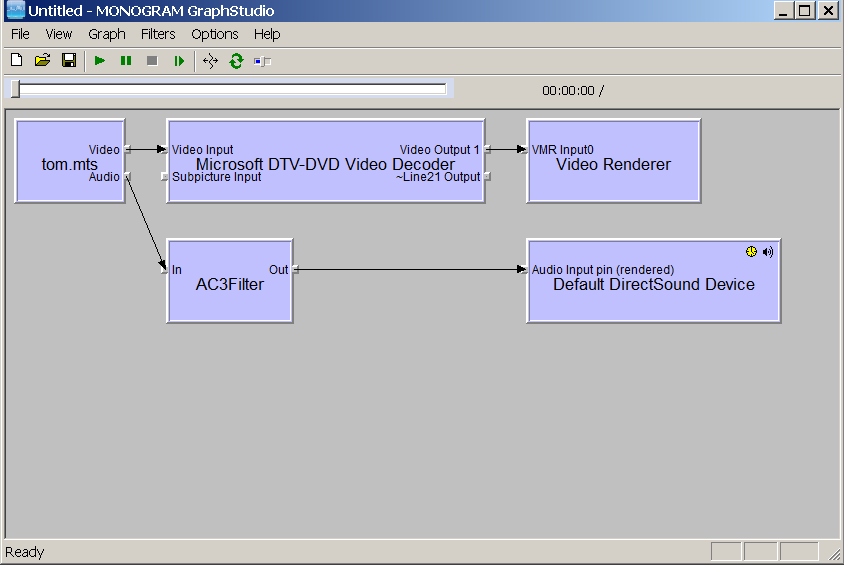
Task: Select the AC3Filter filter box
Action: point(230,281)
